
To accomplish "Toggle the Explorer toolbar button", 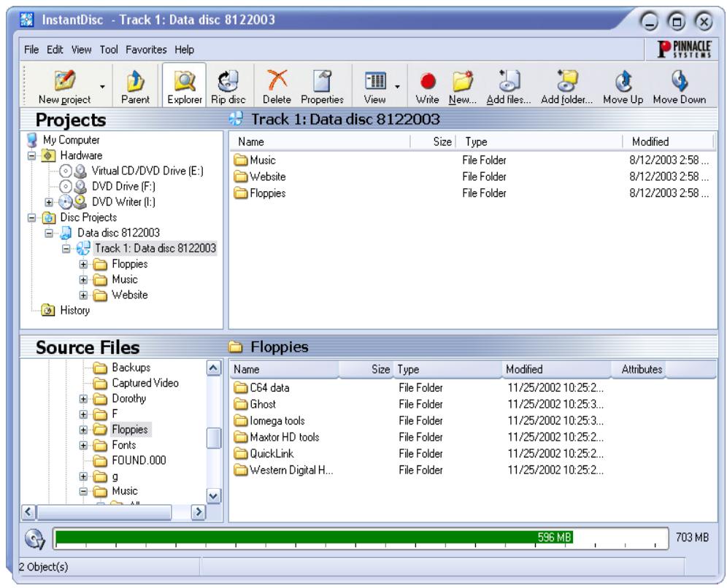I will [x=184, y=85].
